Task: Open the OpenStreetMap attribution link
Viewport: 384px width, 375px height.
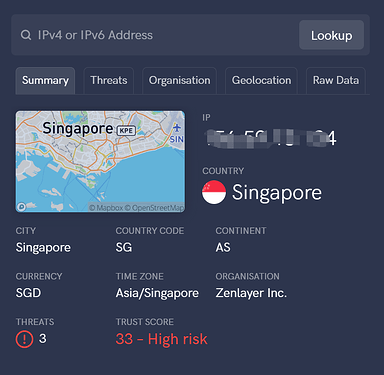Action: tap(154, 208)
